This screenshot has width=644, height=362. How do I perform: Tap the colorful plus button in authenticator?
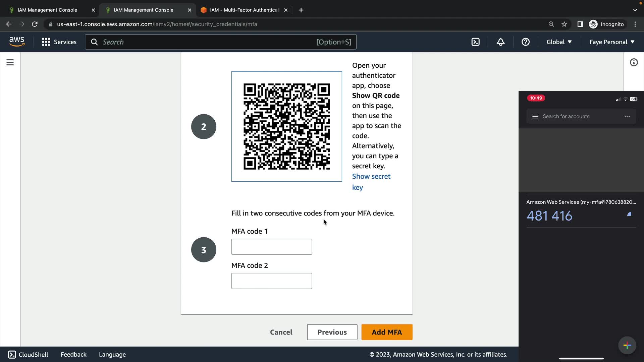click(627, 345)
